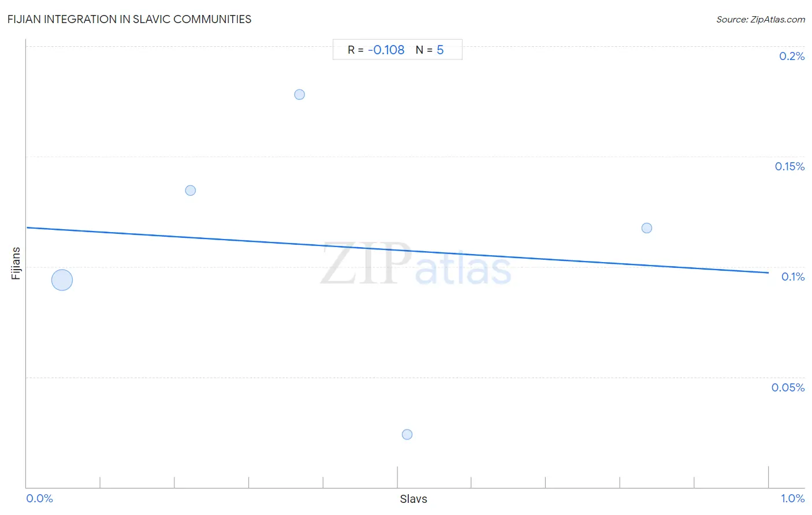Click the largest bubble data point
The width and height of the screenshot is (812, 515).
[62, 280]
